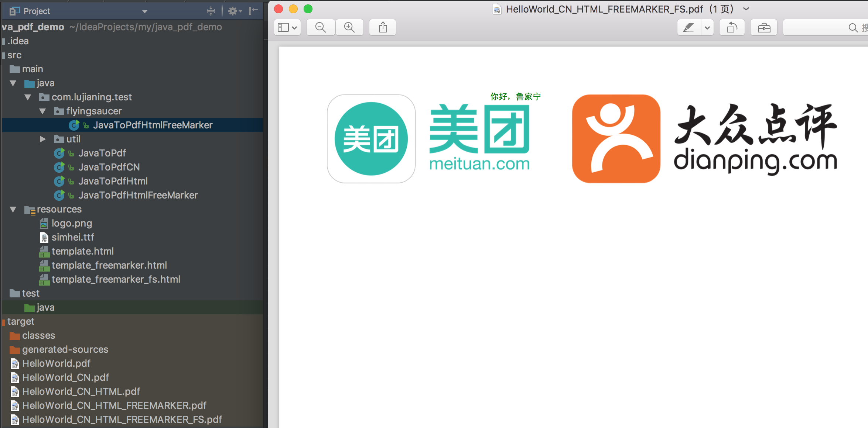Select template_freemarker_fs.html file

[116, 279]
